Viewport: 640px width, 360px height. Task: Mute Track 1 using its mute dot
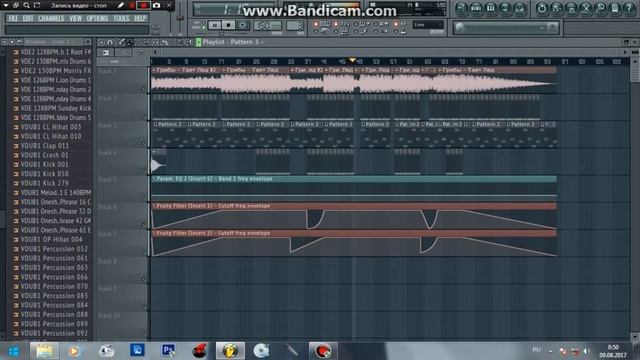coord(143,89)
